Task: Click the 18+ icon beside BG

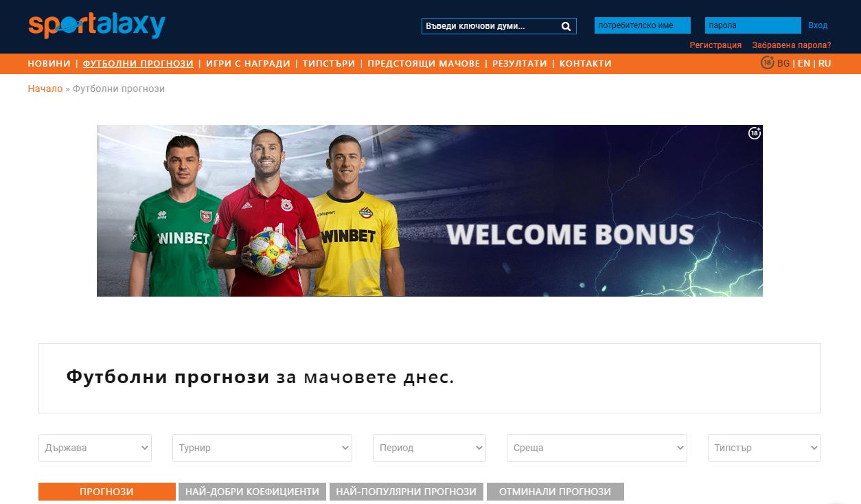Action: pyautogui.click(x=768, y=62)
